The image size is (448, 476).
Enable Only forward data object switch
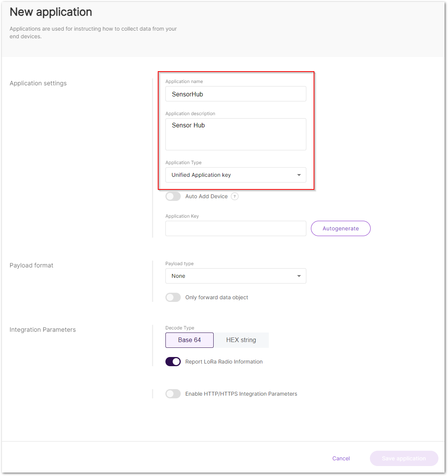pyautogui.click(x=173, y=297)
